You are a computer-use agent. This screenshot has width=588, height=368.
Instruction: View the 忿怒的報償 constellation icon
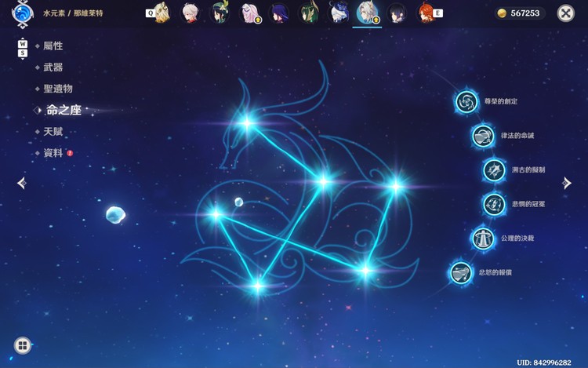(461, 272)
